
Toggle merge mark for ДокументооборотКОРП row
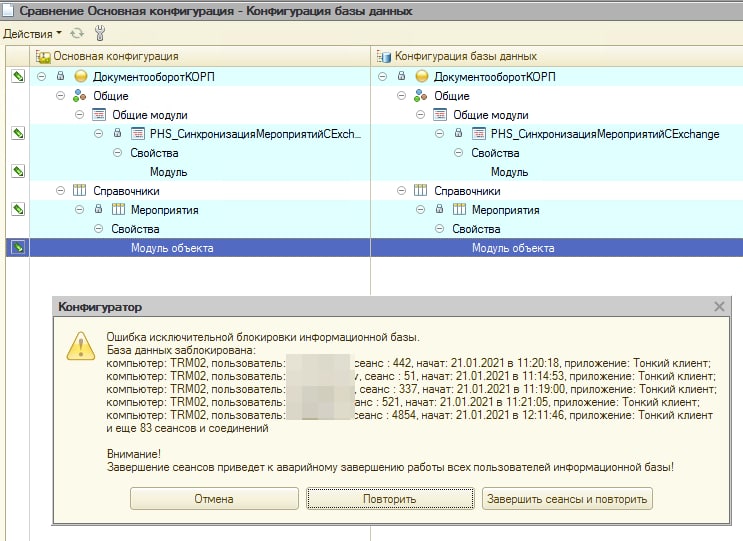tap(18, 76)
